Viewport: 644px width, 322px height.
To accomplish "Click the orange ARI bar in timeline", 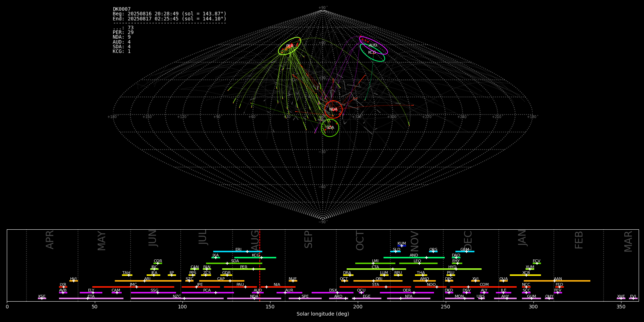I will (x=148, y=281).
